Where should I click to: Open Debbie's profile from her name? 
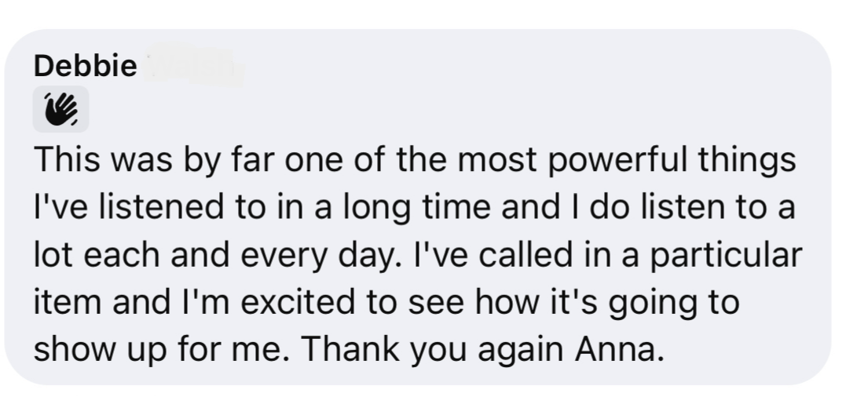[x=86, y=66]
